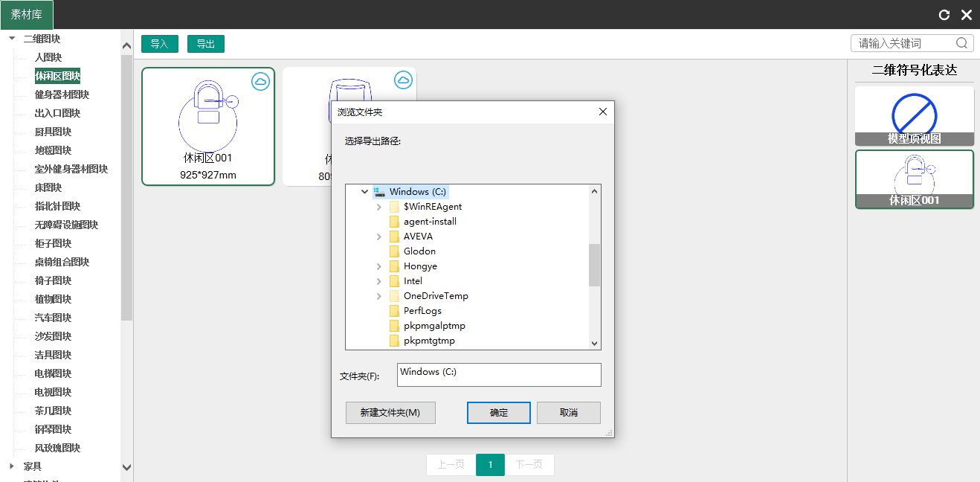Click the folder tree scroll-down arrow
The width and height of the screenshot is (980, 482).
(594, 343)
